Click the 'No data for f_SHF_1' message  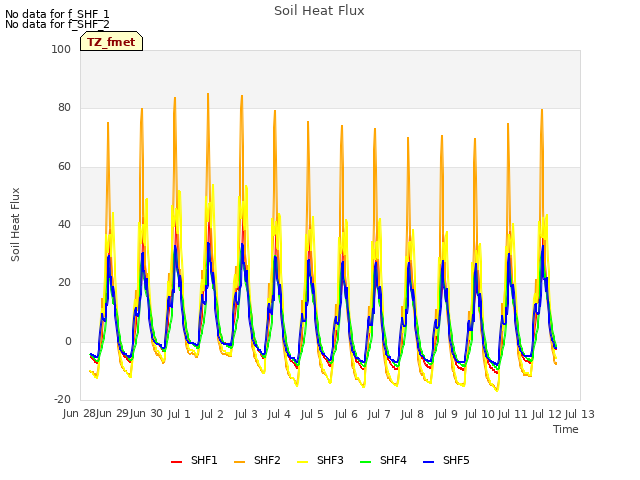point(57,14)
